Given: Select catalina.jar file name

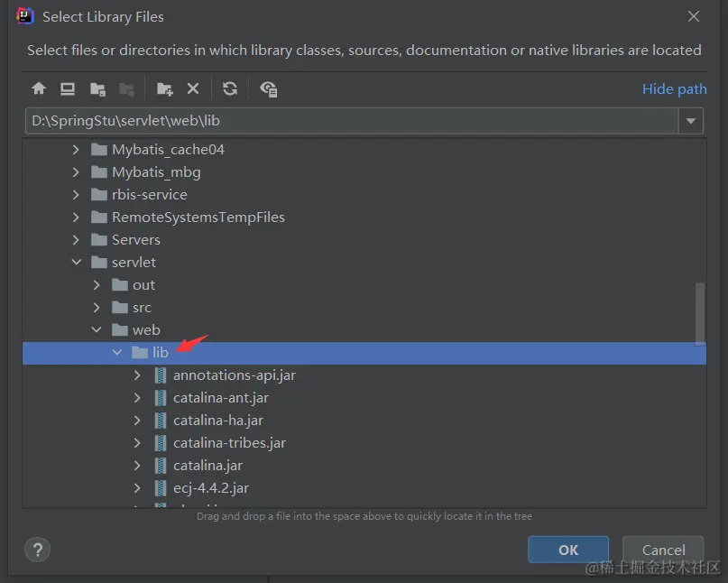Looking at the screenshot, I should point(208,466).
